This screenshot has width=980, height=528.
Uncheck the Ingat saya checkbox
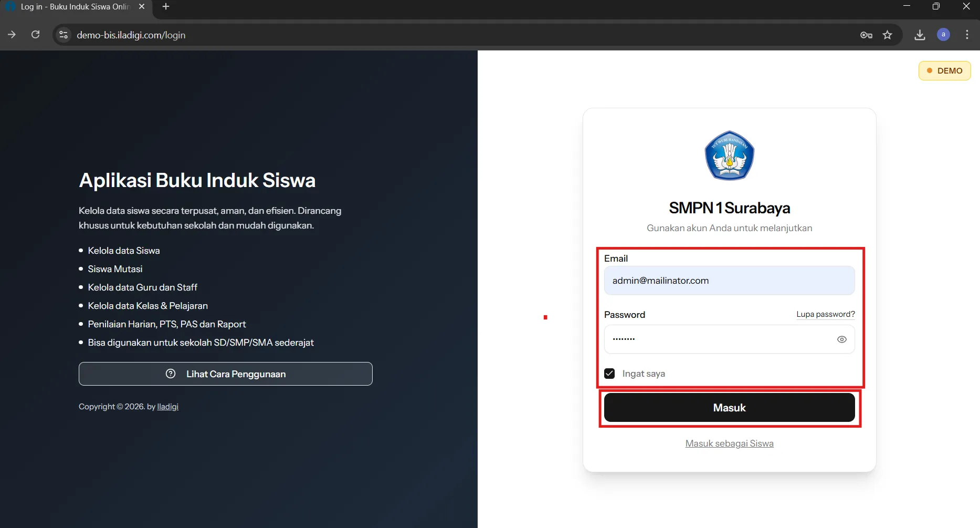(609, 374)
